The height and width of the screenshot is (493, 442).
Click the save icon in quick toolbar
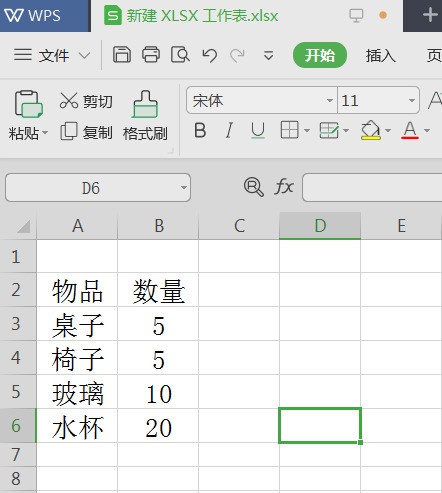coord(122,55)
